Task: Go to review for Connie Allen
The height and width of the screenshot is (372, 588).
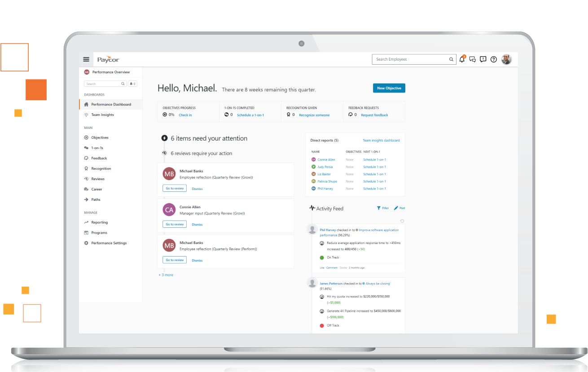Action: pyautogui.click(x=175, y=224)
